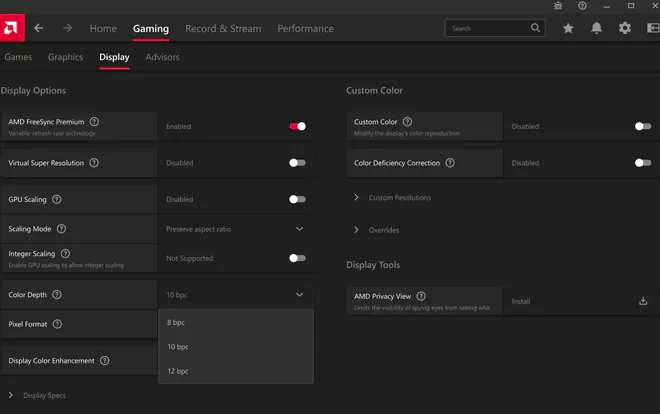Click the AMD Privacy View download icon
The image size is (660, 414).
click(x=643, y=301)
